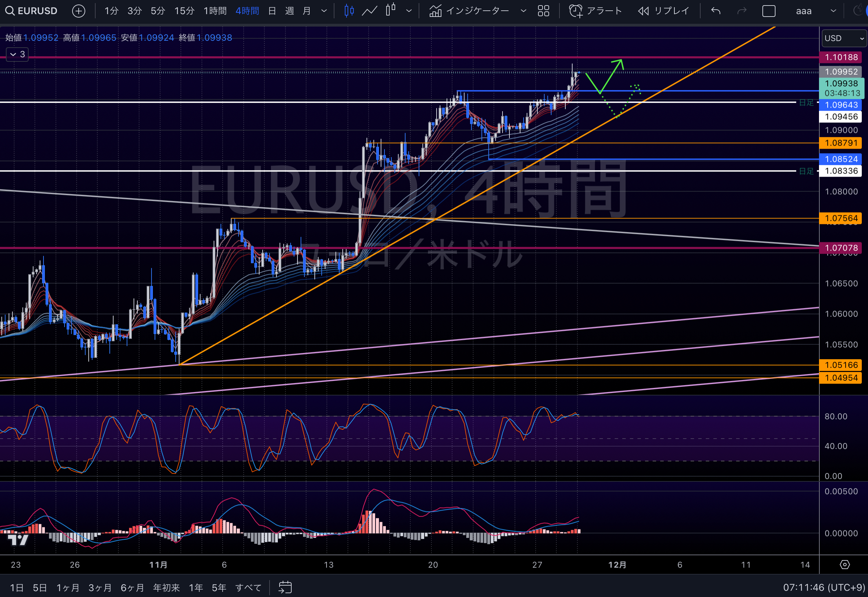The image size is (868, 597).
Task: Toggle the layout square button
Action: 769,11
